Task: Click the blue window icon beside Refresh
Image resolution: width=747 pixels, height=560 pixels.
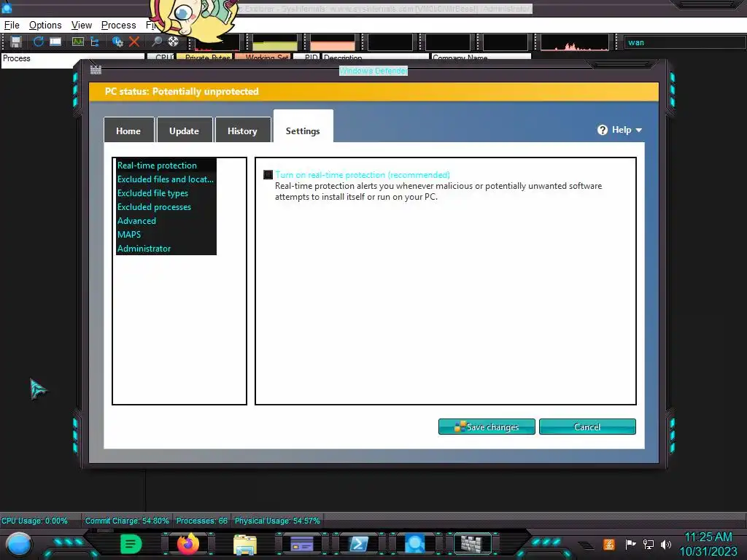Action: click(55, 42)
